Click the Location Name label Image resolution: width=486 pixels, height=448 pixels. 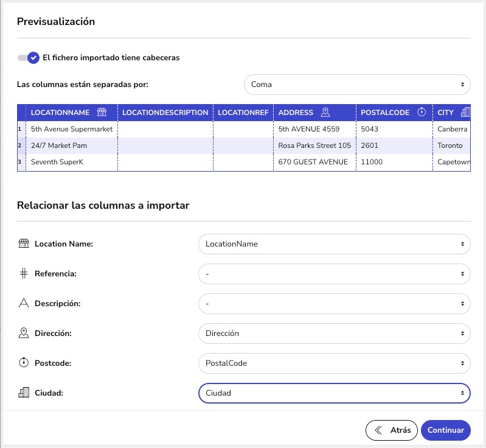pos(63,244)
